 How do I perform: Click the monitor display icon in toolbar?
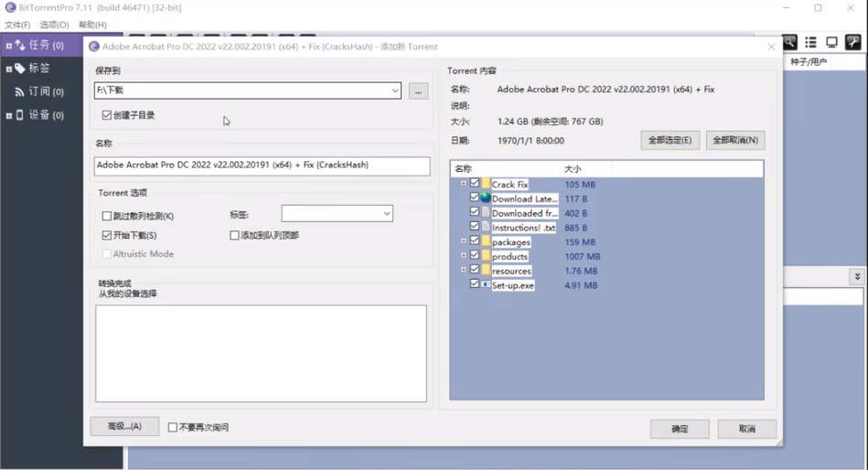[831, 42]
